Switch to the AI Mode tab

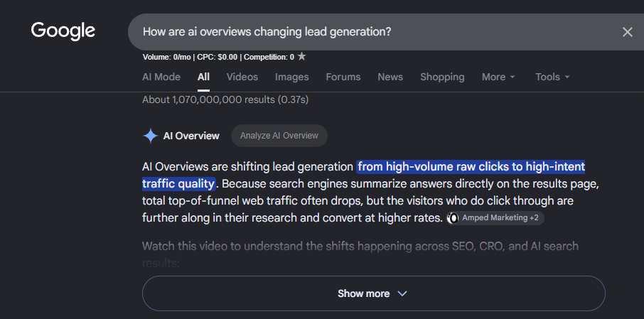(161, 77)
